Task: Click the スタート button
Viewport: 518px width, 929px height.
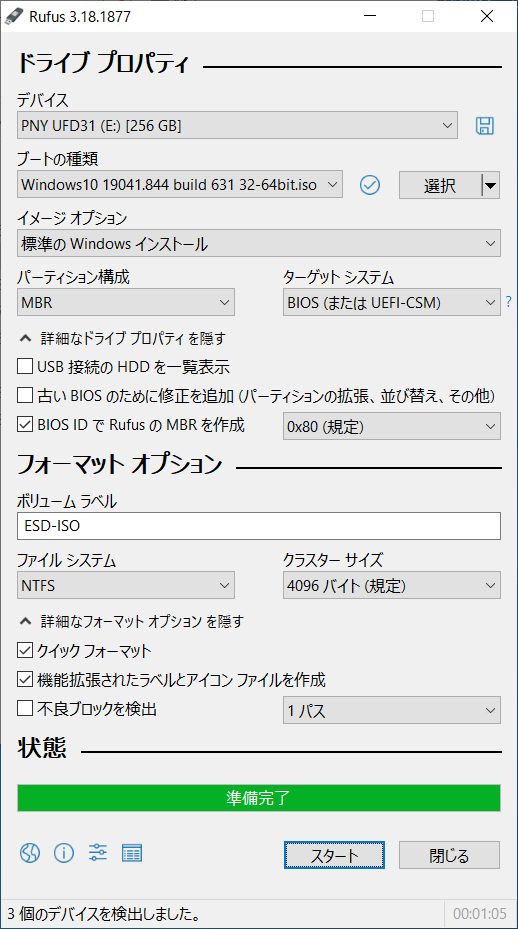Action: pos(334,856)
